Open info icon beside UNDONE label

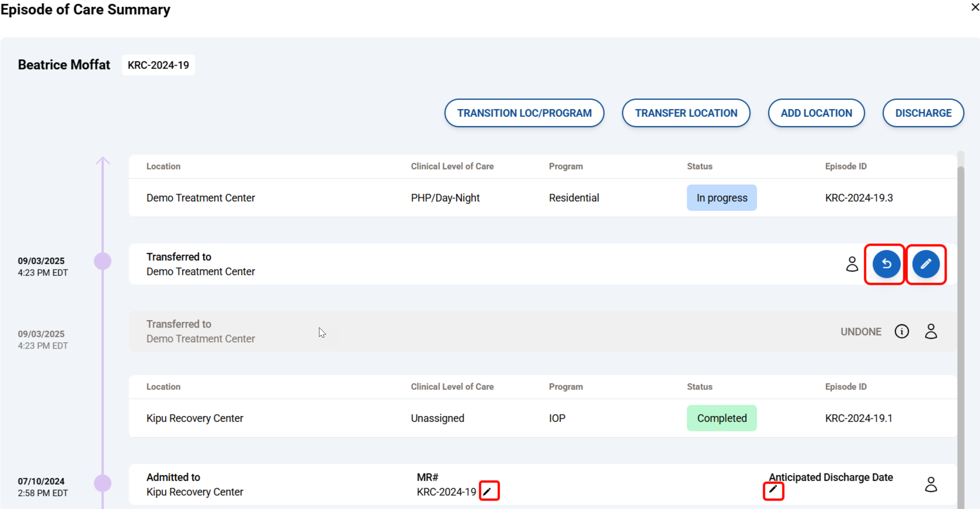tap(901, 332)
